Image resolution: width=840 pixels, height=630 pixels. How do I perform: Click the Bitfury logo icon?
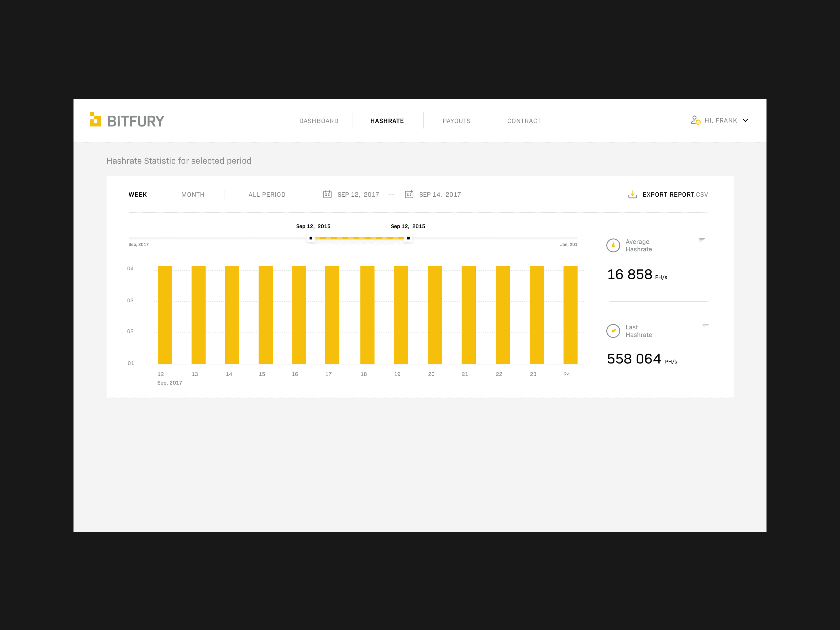coord(95,120)
